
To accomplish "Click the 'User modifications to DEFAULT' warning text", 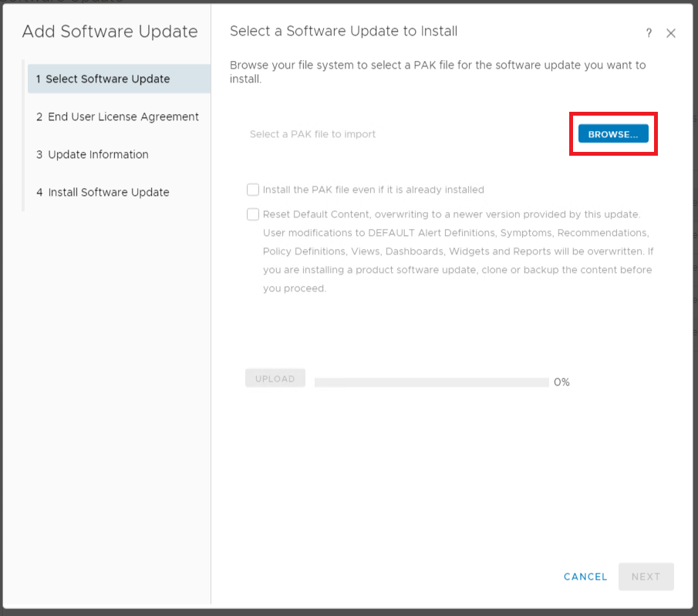I will tap(455, 233).
